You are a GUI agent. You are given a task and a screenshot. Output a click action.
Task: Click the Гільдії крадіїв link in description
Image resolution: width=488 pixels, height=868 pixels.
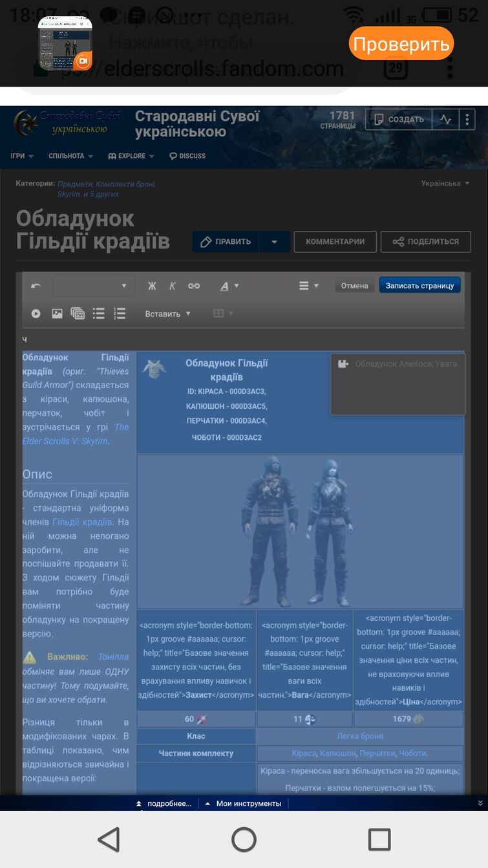click(82, 522)
